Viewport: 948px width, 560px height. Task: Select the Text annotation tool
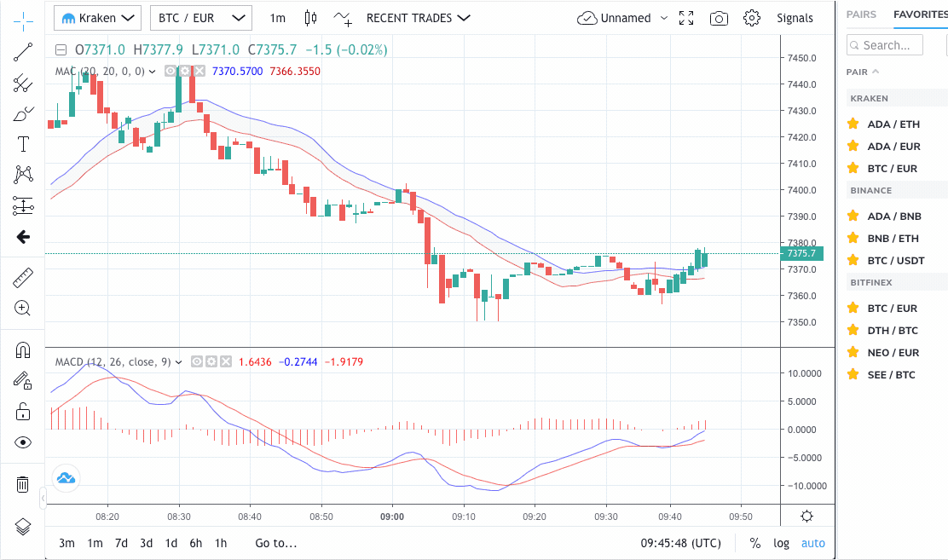[x=23, y=144]
